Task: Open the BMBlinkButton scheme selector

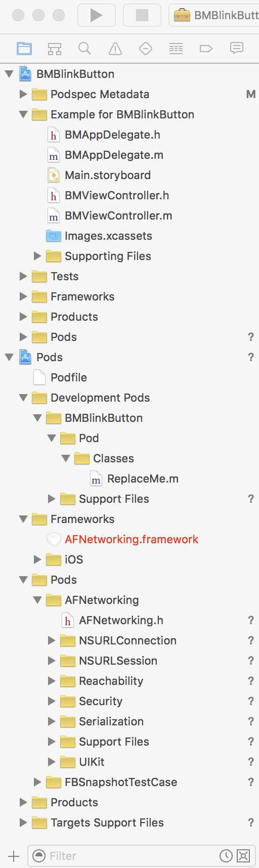Action: pyautogui.click(x=214, y=15)
